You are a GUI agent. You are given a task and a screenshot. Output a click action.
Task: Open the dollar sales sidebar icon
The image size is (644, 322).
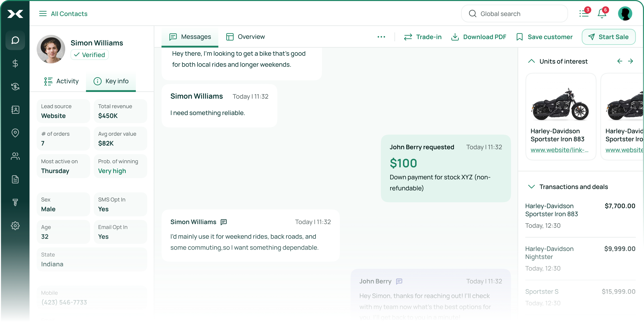tap(15, 64)
